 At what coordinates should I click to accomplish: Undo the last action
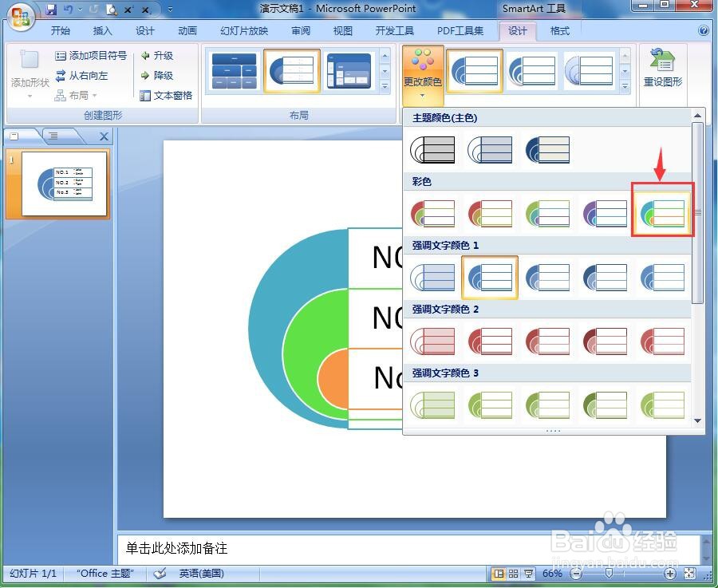click(69, 9)
